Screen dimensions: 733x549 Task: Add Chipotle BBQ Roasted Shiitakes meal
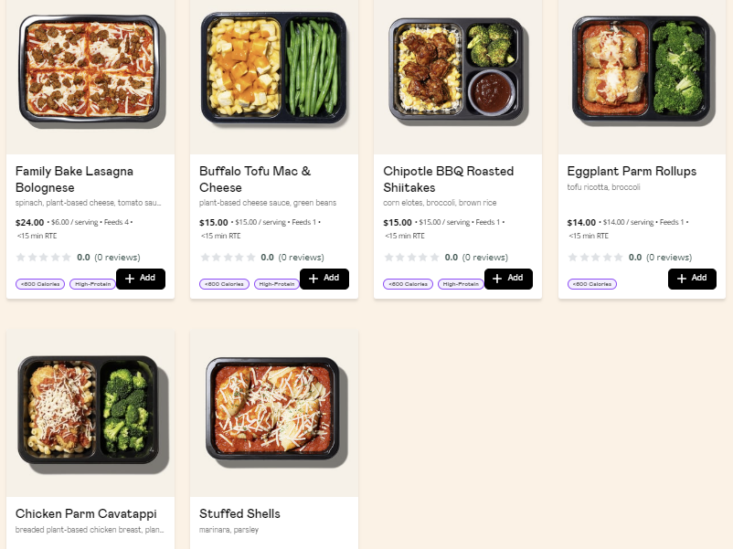coord(508,279)
